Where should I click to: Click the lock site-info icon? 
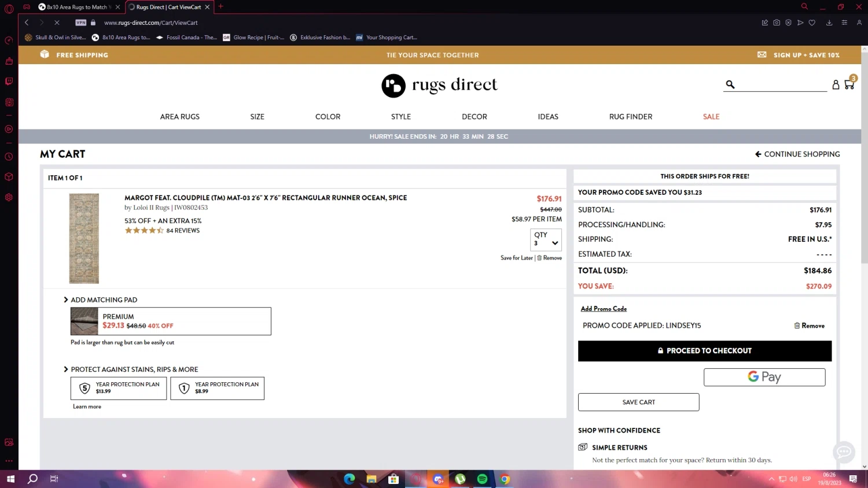coord(93,23)
